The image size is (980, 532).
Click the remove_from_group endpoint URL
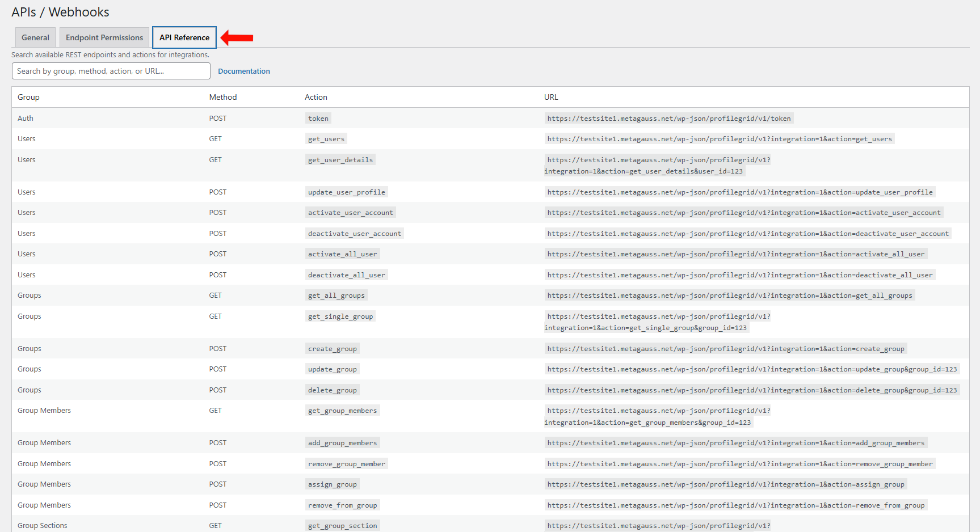(x=735, y=505)
